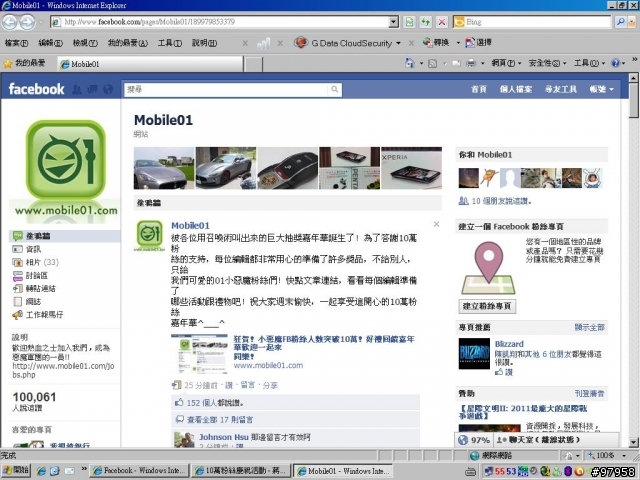Image resolution: width=640 pixels, height=480 pixels.
Task: Click the RSS feeds icon in command bar
Action: [x=432, y=63]
